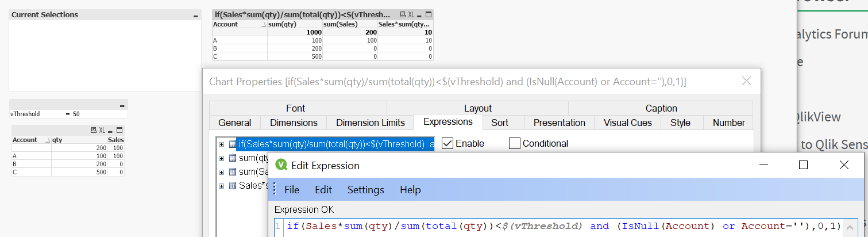
Task: Open the Layout tab
Action: click(478, 108)
